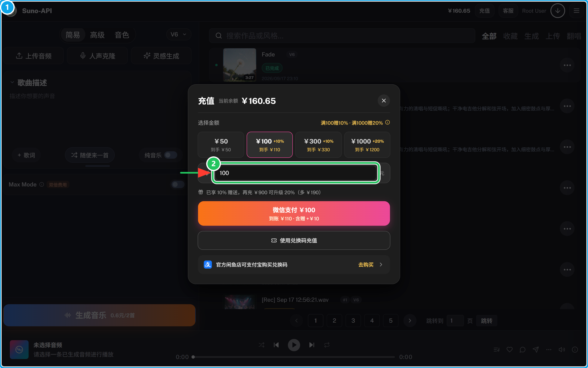Switch to the 简易 mode tab
Viewport: 588px width, 368px height.
tap(73, 35)
